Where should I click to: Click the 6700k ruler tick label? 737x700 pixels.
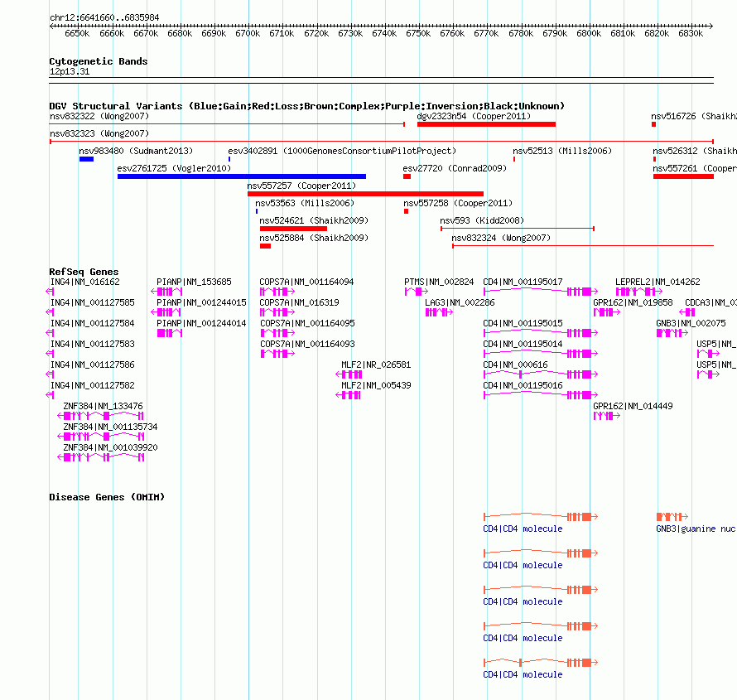coord(248,33)
